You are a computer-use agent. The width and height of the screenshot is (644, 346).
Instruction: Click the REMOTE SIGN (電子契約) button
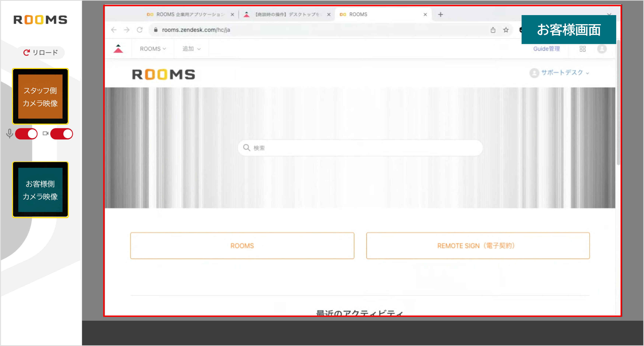pyautogui.click(x=478, y=246)
